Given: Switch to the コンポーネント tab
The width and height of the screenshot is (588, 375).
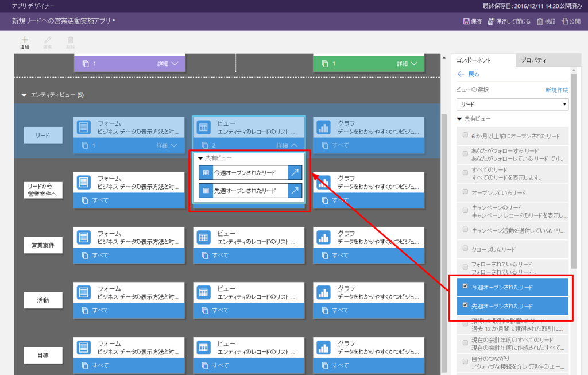Looking at the screenshot, I should click(483, 60).
